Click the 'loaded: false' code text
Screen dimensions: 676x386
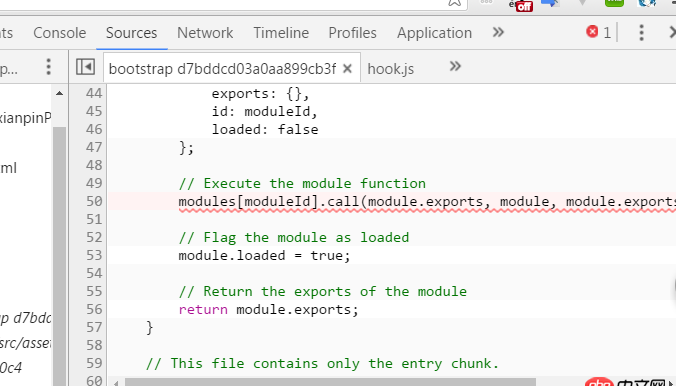coord(265,129)
